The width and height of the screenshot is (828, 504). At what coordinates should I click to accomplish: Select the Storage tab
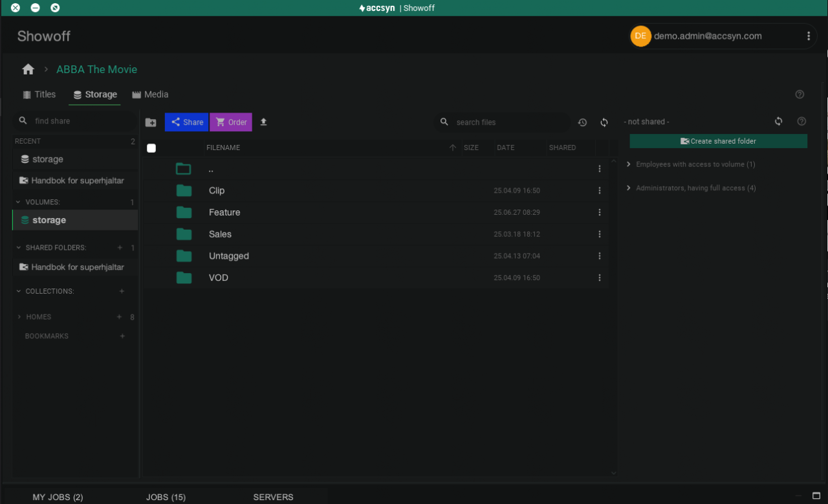pyautogui.click(x=94, y=94)
